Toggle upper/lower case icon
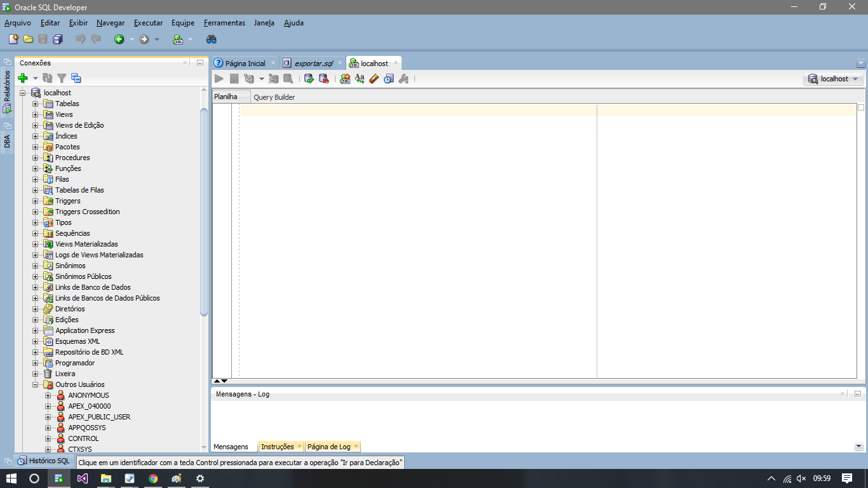 pyautogui.click(x=360, y=79)
